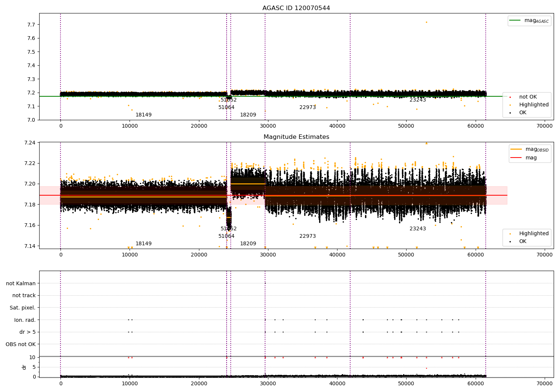
Task: Click label 22973 in Magnitude Estimates plot
Action: coord(308,236)
